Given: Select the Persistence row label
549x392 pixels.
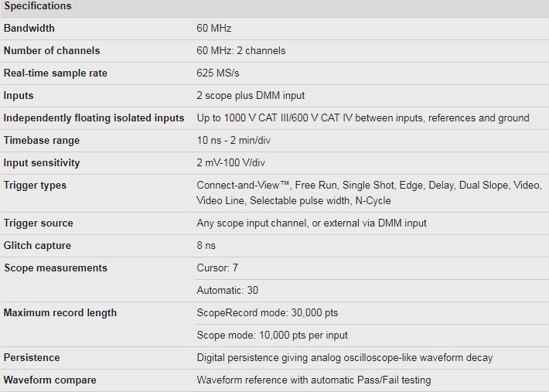Looking at the screenshot, I should point(32,357).
